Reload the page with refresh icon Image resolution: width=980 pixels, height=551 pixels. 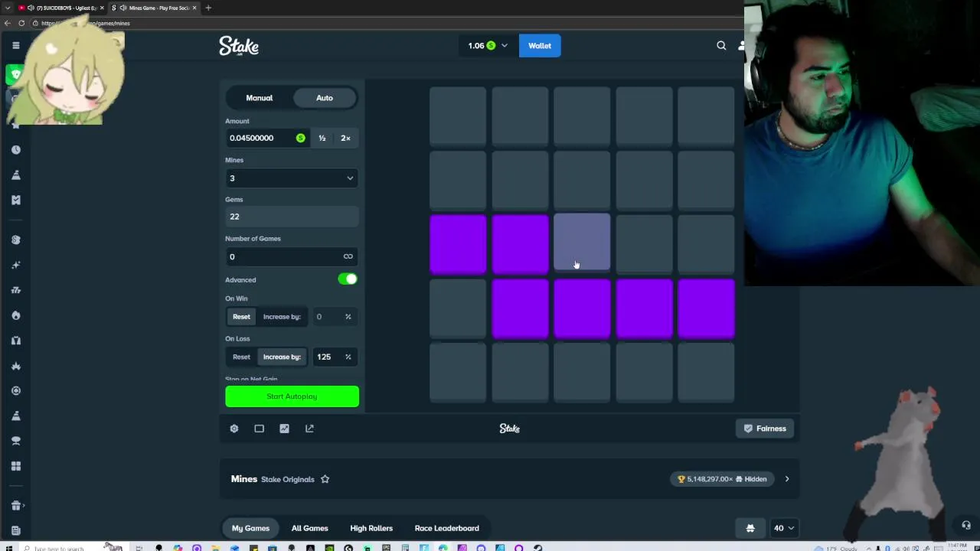tap(21, 23)
